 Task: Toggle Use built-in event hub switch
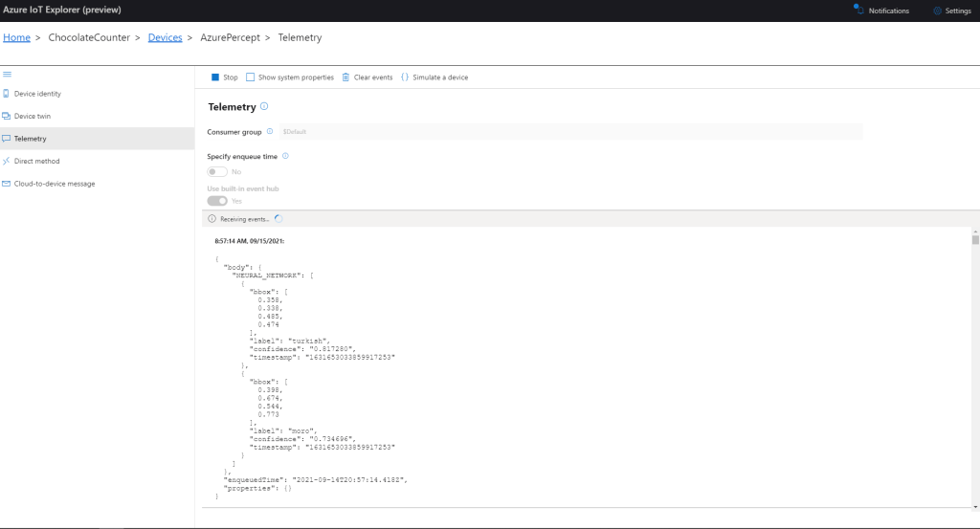coord(217,201)
